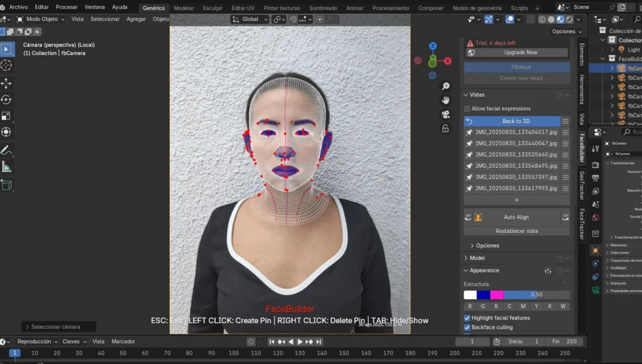The width and height of the screenshot is (642, 364).
Task: Click the magnifier zoom icon beside the viewport
Action: 445,86
